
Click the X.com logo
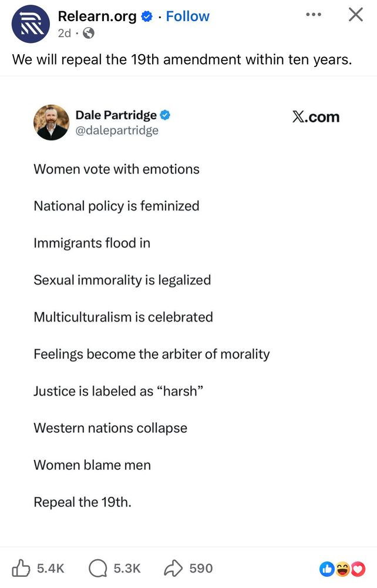coord(315,117)
